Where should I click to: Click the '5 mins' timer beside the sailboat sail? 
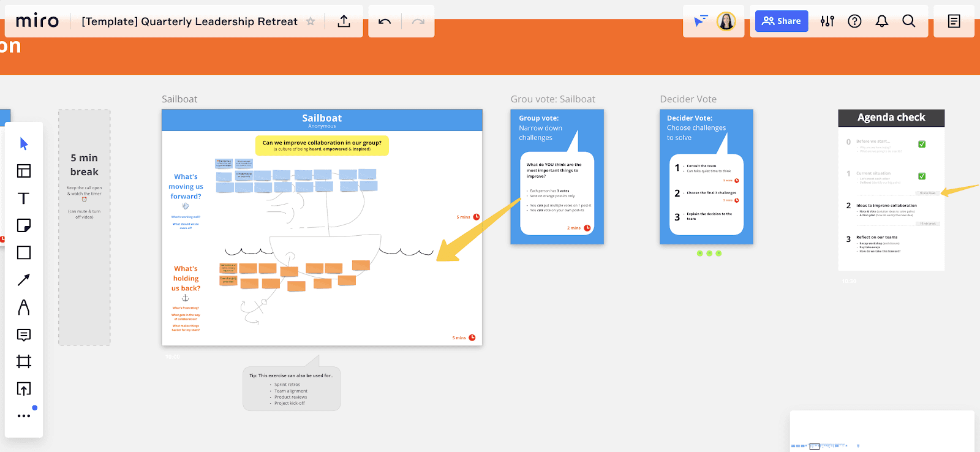pyautogui.click(x=468, y=217)
